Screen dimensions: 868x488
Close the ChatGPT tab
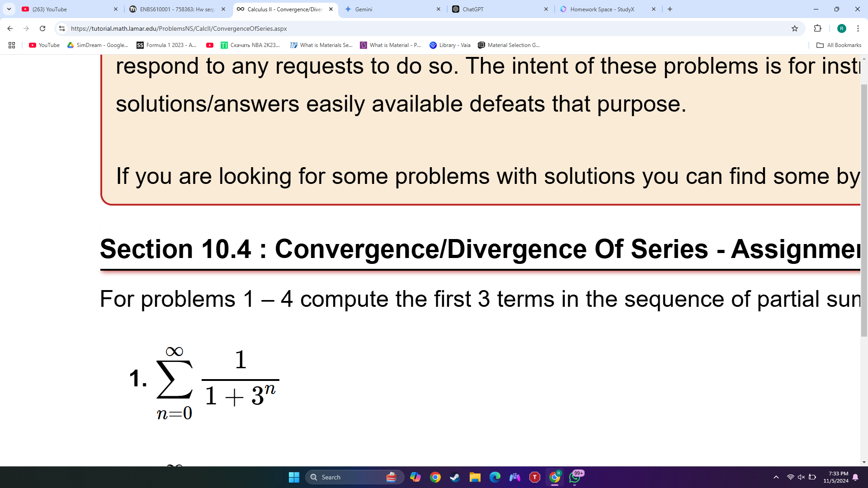coord(546,9)
